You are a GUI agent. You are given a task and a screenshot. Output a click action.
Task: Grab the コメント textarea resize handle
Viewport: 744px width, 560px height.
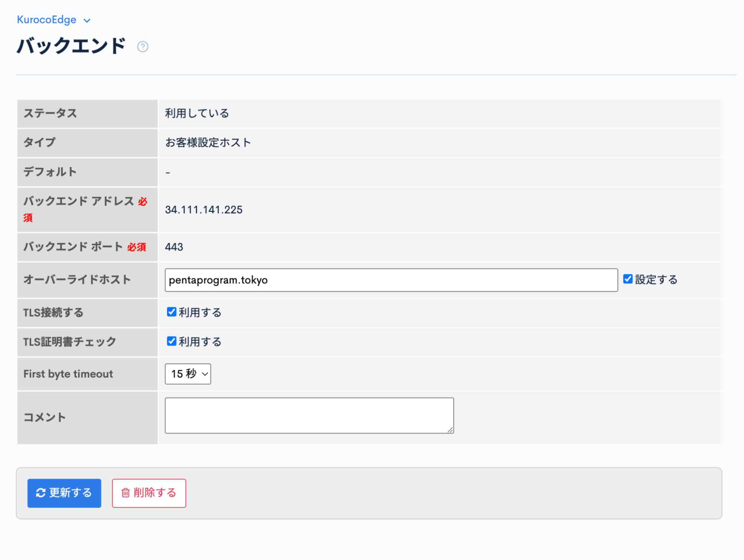point(450,430)
